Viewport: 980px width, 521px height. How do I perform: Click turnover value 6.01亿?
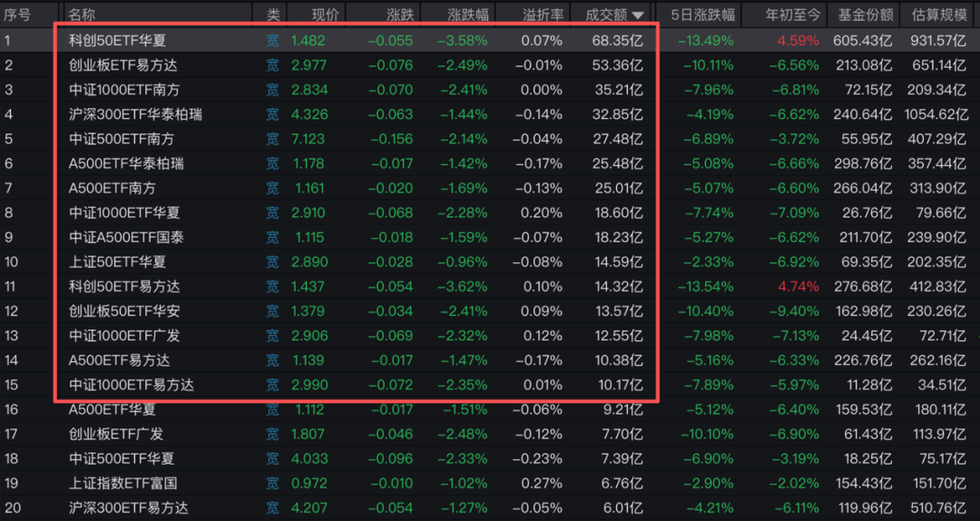click(622, 508)
